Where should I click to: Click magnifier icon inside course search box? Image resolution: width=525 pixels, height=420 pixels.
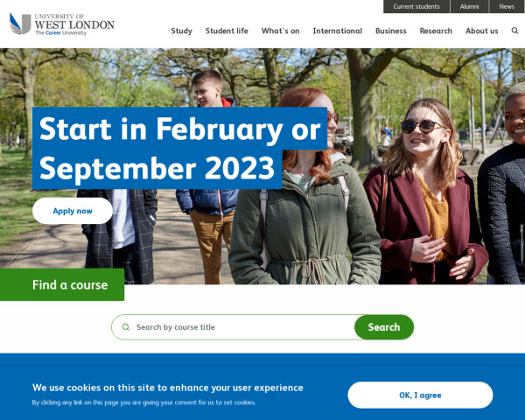point(125,327)
